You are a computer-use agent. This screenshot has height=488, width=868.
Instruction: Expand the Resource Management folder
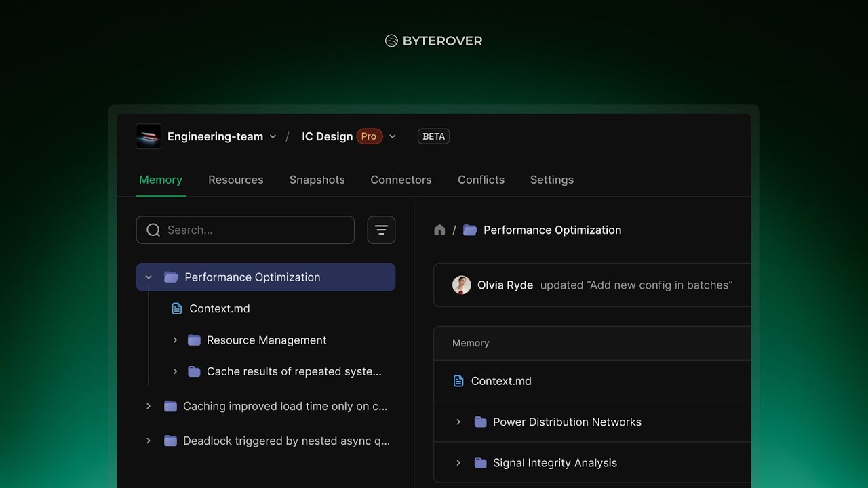click(175, 340)
